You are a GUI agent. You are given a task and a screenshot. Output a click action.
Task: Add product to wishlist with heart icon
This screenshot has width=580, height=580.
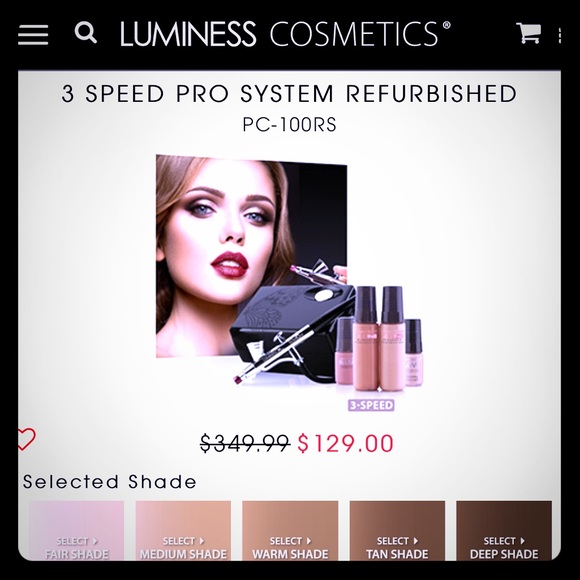pos(26,439)
